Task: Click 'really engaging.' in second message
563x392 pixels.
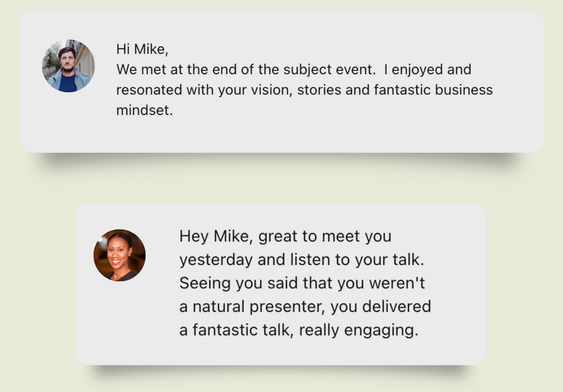Action: [x=359, y=330]
